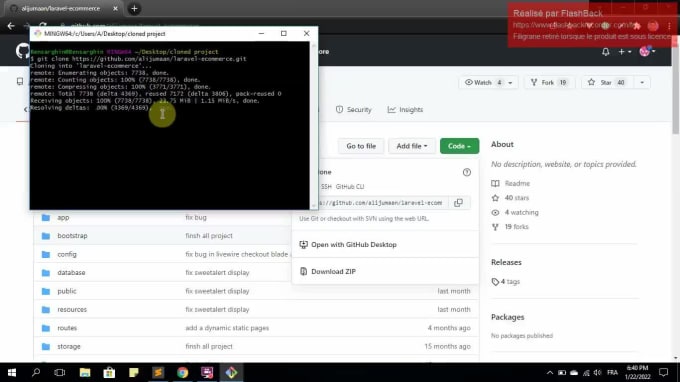
Task: Switch to the Insights tab
Action: (405, 110)
